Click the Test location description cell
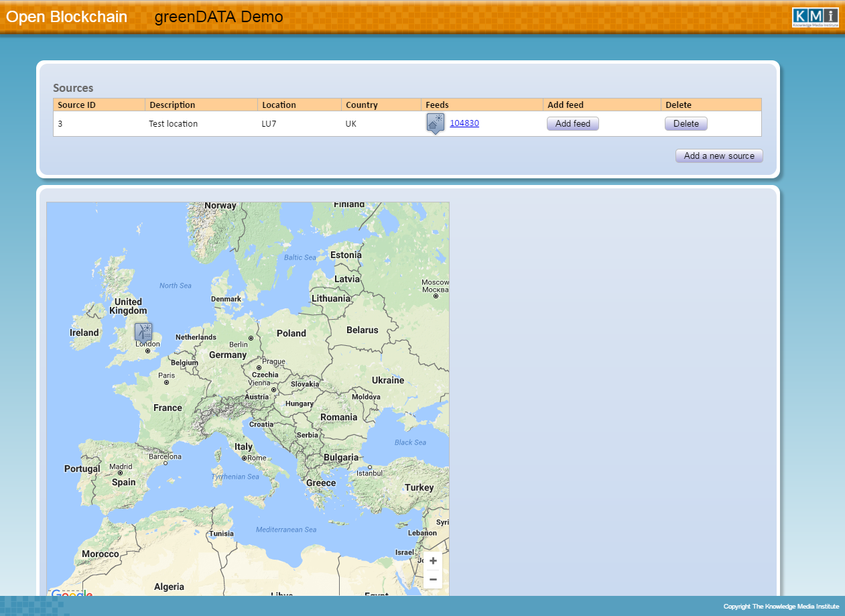 point(173,124)
